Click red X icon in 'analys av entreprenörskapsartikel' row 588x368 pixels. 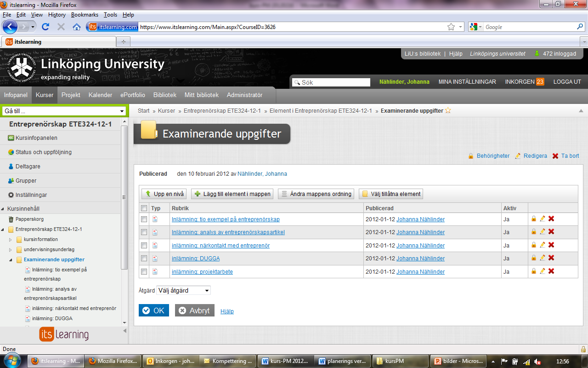(551, 231)
